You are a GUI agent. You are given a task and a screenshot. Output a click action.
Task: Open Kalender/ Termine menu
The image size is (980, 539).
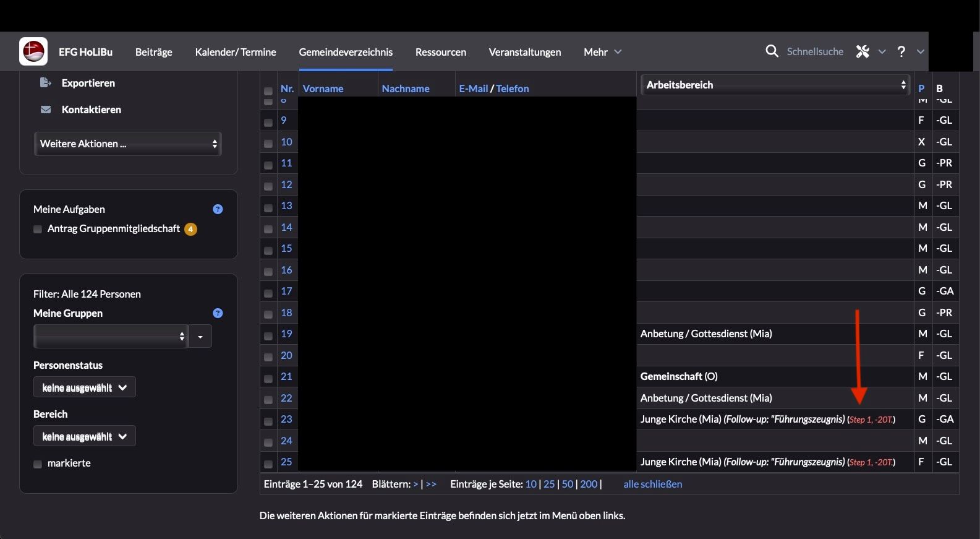[236, 52]
